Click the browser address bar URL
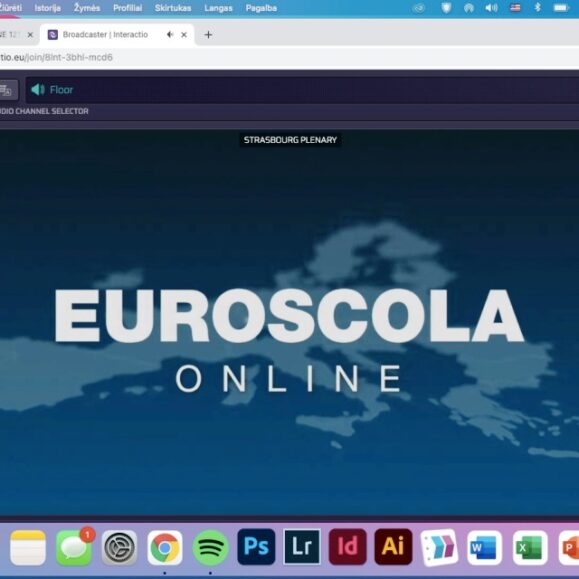 click(56, 57)
